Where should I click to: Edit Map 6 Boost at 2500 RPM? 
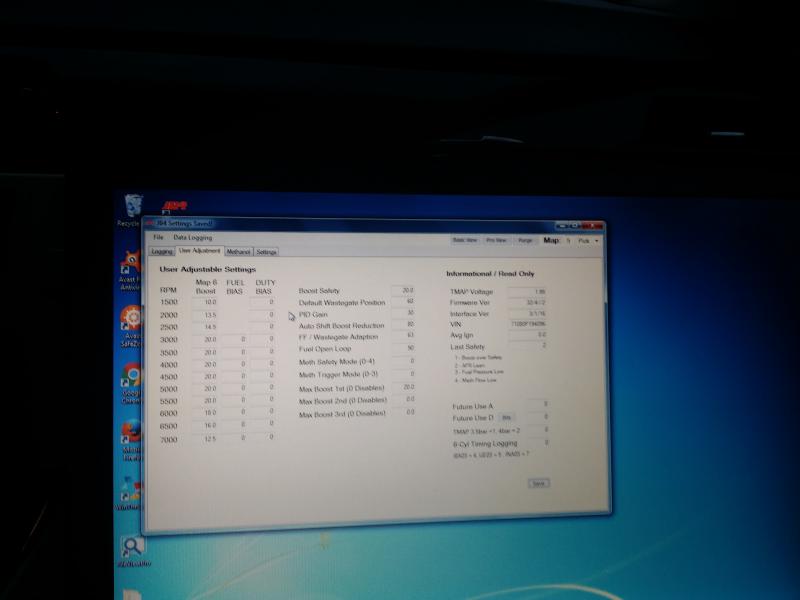pyautogui.click(x=205, y=327)
